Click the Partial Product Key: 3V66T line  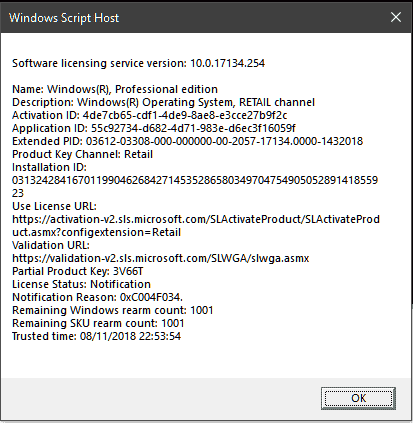click(x=78, y=271)
